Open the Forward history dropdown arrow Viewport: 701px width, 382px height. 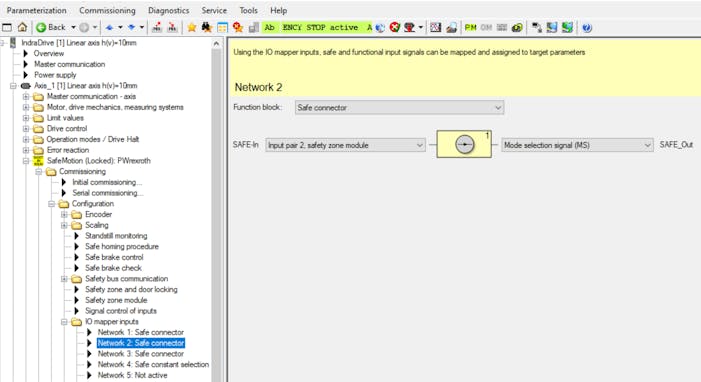click(x=95, y=27)
